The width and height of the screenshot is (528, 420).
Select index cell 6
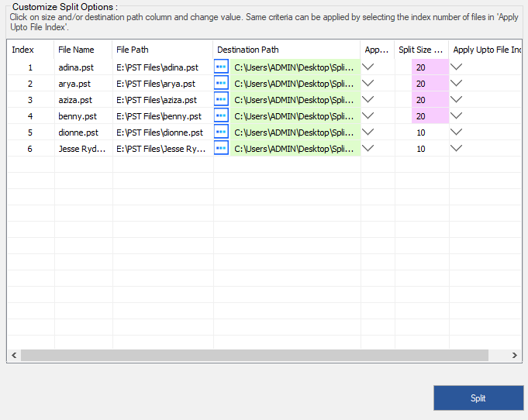click(30, 149)
